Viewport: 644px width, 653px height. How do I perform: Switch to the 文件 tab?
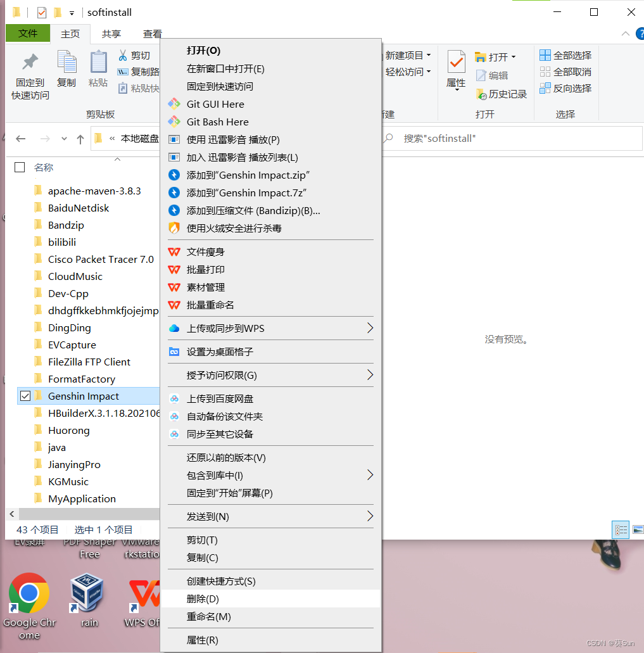(28, 34)
